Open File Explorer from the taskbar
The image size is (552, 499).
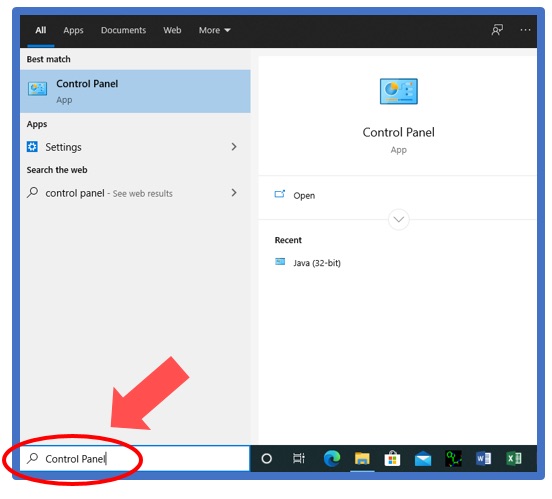pos(362,459)
